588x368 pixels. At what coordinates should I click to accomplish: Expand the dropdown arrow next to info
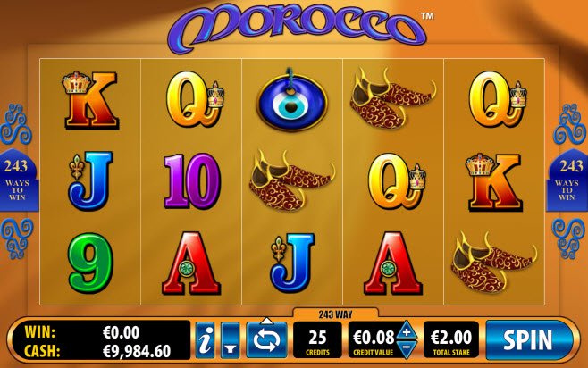tap(230, 340)
